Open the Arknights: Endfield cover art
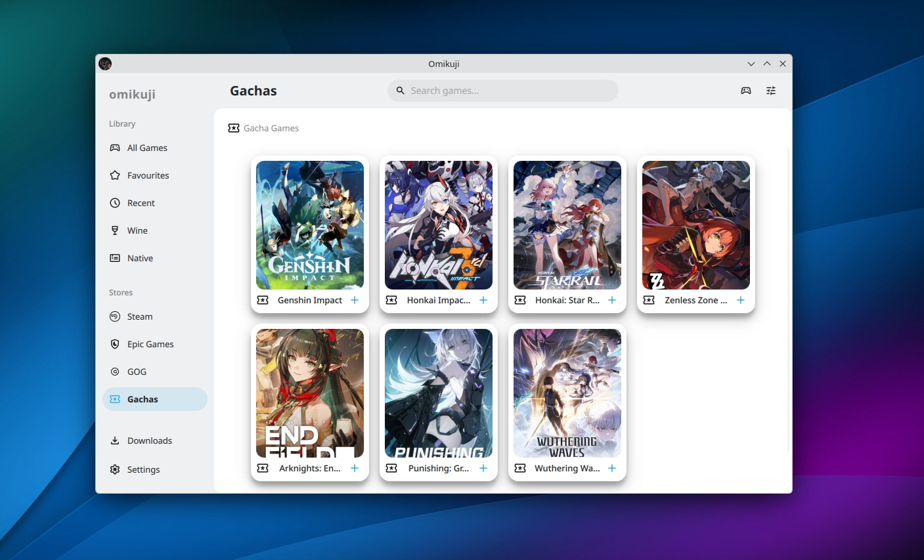This screenshot has width=924, height=560. click(310, 393)
